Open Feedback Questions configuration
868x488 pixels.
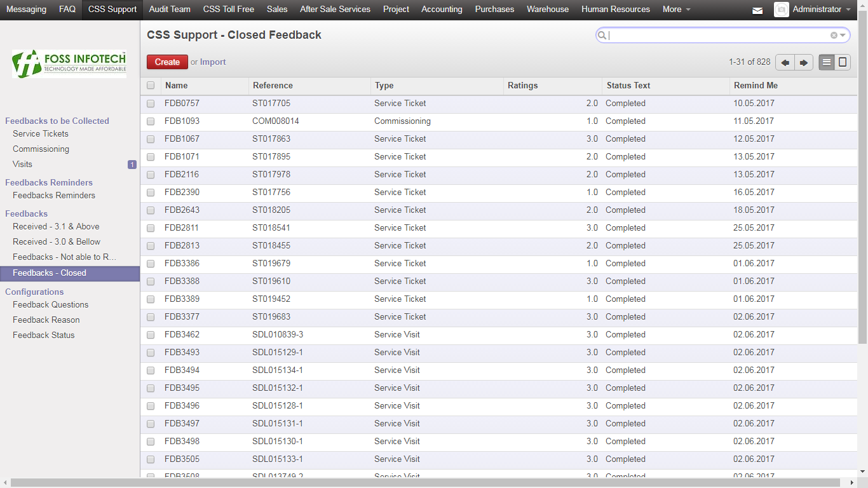[x=50, y=305]
